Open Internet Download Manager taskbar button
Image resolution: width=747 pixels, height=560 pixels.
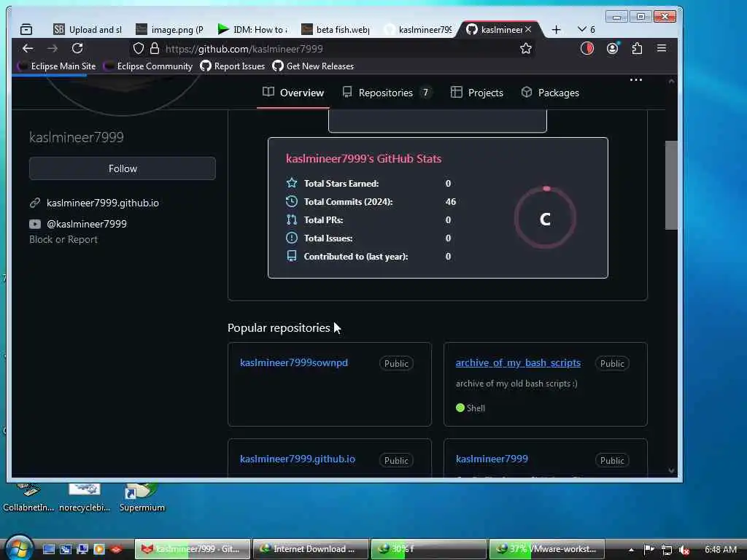(x=310, y=549)
